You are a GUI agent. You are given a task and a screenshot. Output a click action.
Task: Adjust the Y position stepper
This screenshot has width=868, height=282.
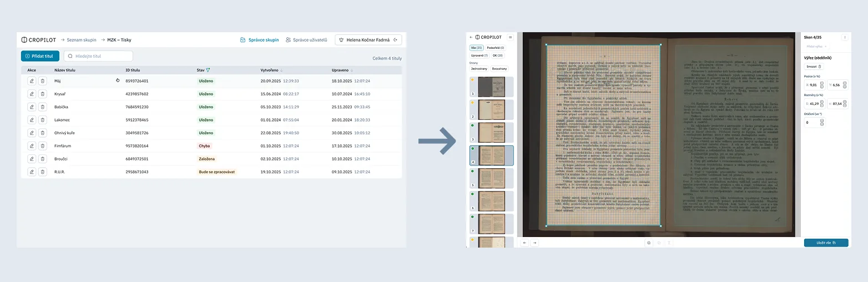845,85
